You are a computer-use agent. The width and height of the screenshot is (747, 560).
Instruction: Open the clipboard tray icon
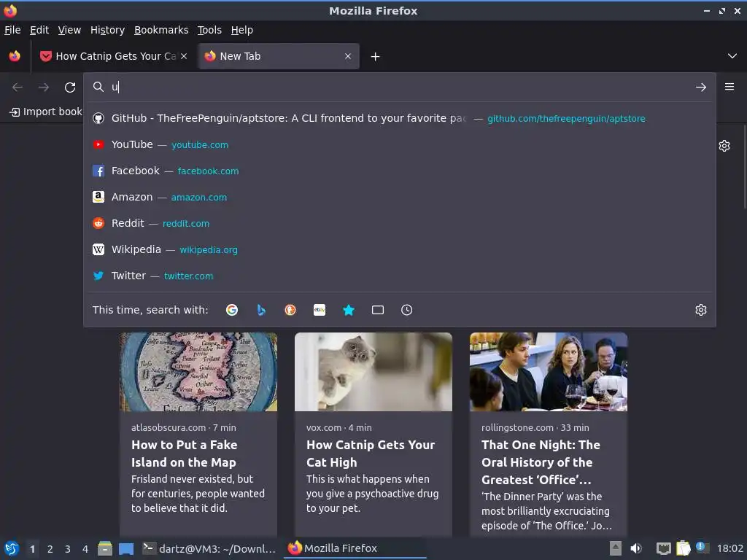(x=683, y=548)
